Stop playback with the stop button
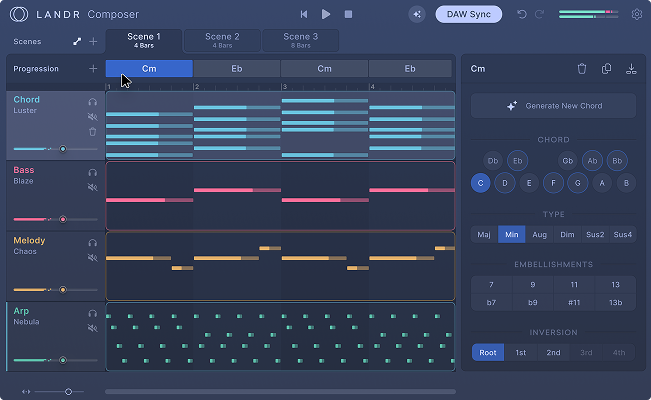 click(x=348, y=14)
